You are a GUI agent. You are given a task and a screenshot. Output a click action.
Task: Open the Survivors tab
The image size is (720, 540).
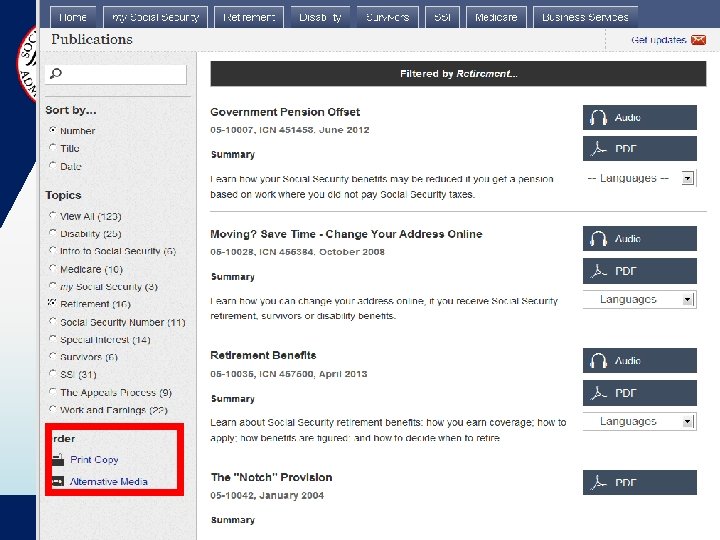388,17
